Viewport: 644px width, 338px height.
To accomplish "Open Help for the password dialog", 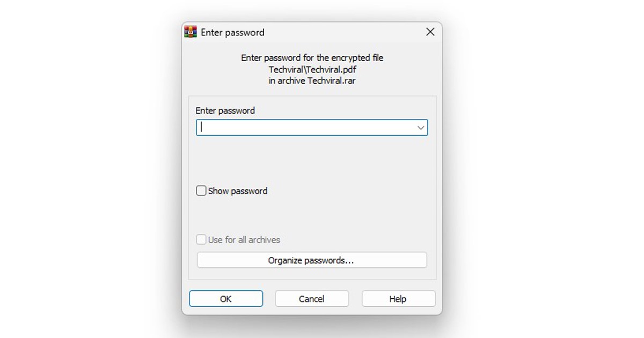I will click(398, 298).
